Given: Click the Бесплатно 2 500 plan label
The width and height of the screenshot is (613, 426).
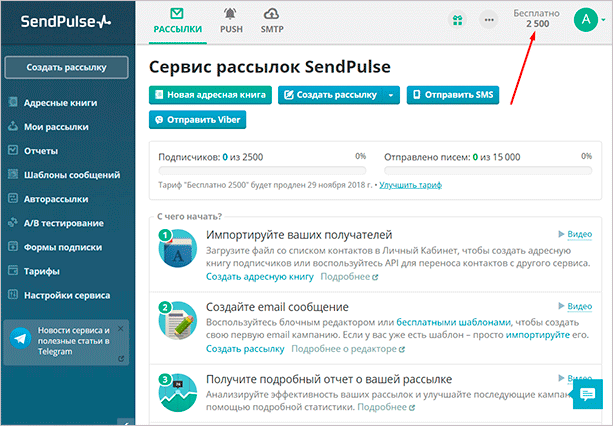Looking at the screenshot, I should [536, 18].
